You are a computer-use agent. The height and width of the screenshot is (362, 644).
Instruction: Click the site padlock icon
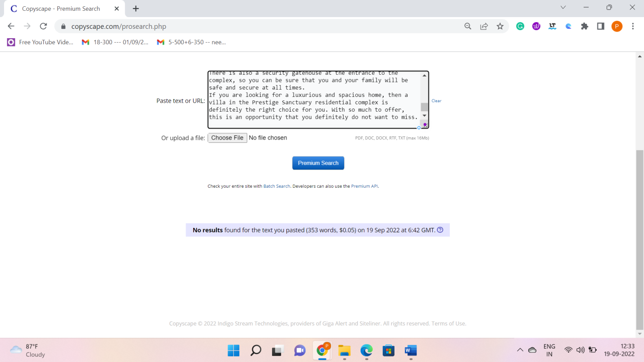pos(63,27)
